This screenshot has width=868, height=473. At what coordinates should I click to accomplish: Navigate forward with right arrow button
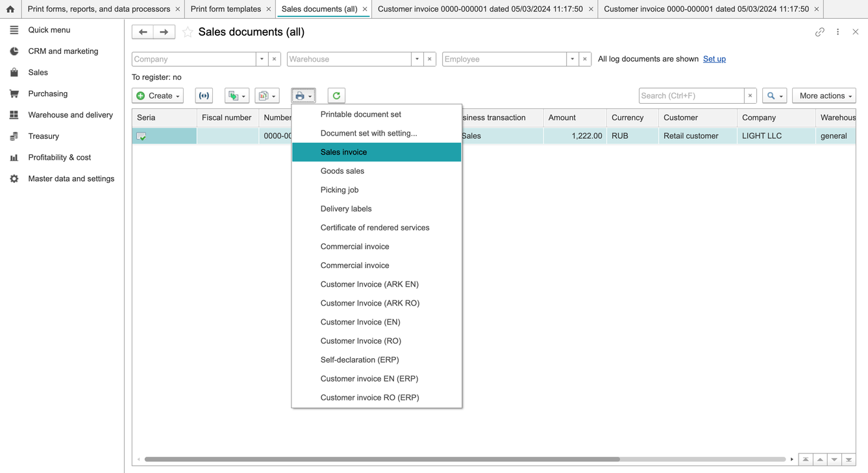(164, 32)
